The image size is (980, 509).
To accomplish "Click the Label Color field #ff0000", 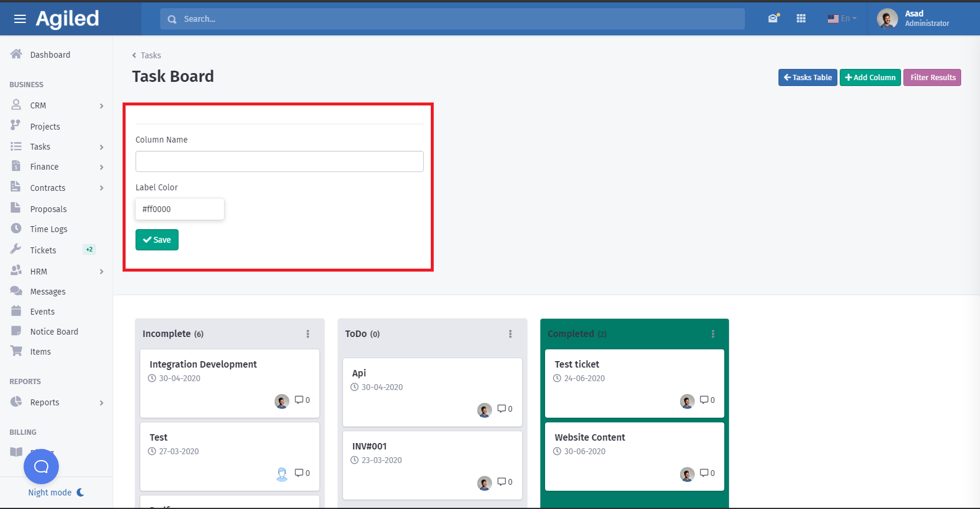I will (179, 209).
